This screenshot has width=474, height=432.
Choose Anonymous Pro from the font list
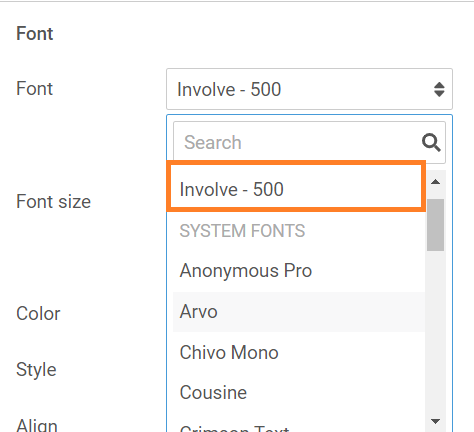tap(299, 270)
